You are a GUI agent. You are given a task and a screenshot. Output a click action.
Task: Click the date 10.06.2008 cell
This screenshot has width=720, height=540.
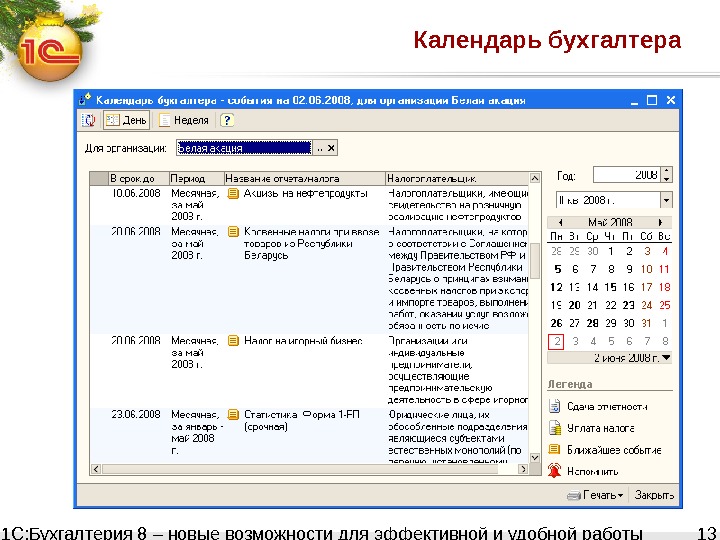click(136, 193)
